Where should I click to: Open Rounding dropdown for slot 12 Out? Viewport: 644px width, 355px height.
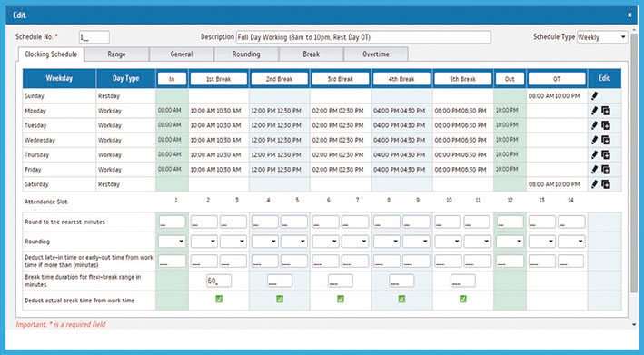click(510, 242)
